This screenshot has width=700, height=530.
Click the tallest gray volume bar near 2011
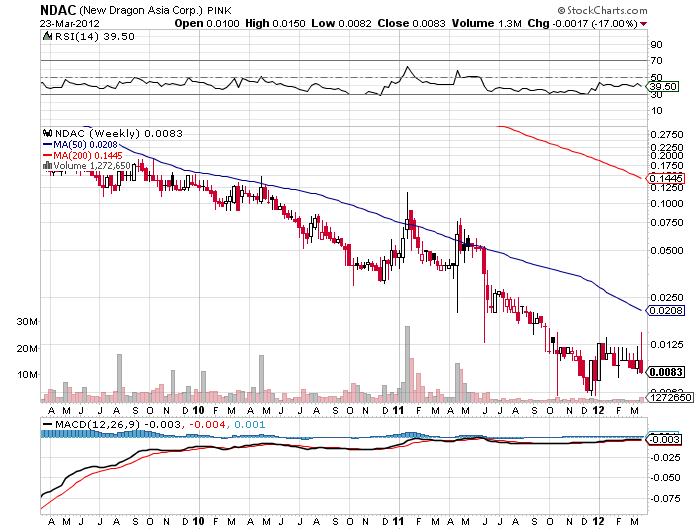click(x=407, y=364)
